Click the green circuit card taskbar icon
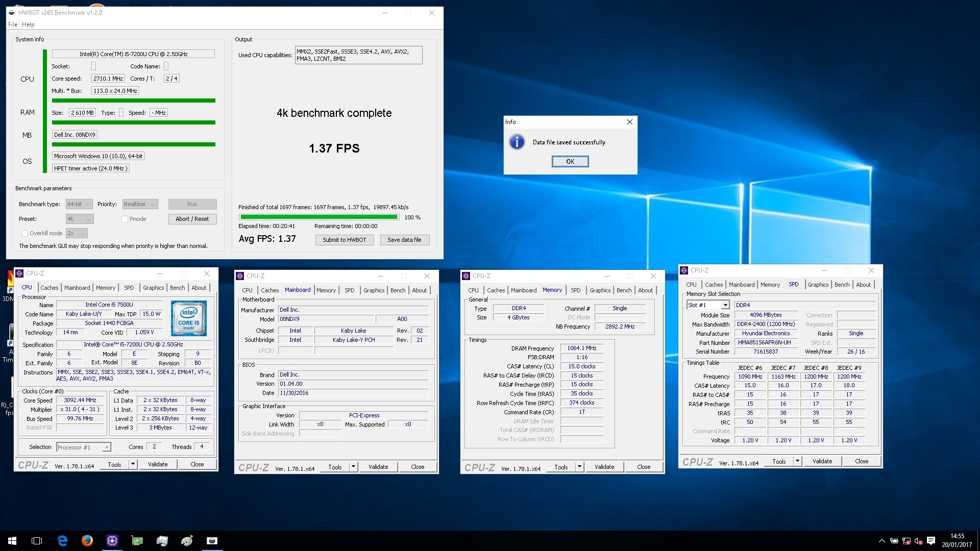The image size is (980, 551). (x=137, y=541)
